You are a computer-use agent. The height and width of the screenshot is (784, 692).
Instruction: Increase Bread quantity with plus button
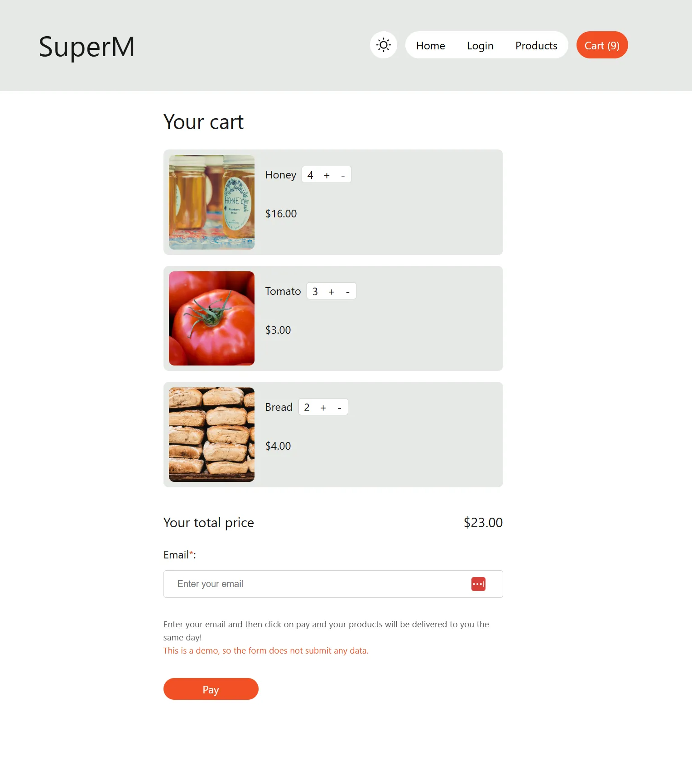(323, 407)
